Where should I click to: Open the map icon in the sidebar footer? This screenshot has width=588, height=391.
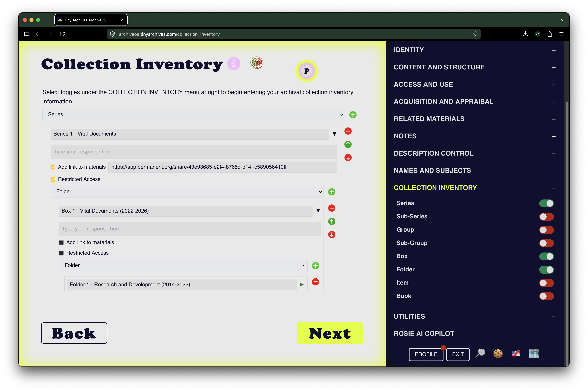533,354
